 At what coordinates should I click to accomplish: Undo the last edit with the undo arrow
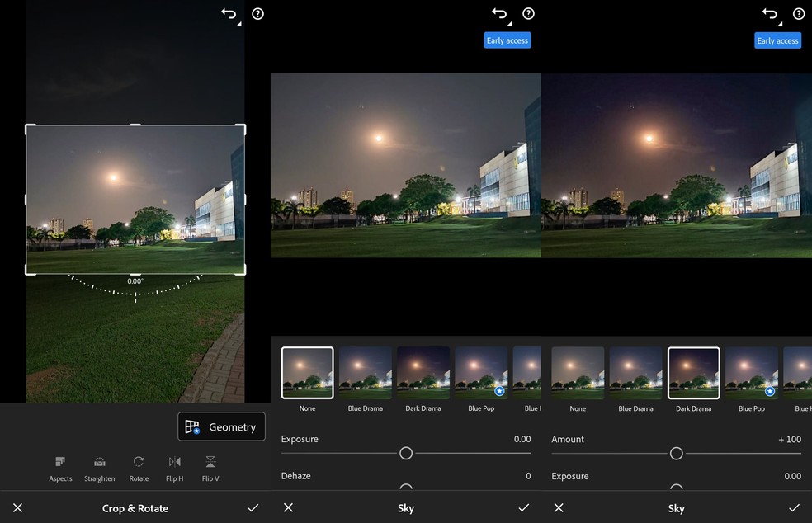click(229, 14)
